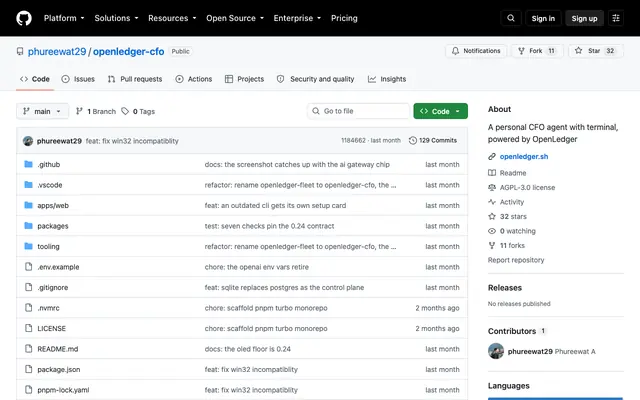Image resolution: width=640 pixels, height=400 pixels.
Task: Focus the Go to file search field
Action: point(358,111)
